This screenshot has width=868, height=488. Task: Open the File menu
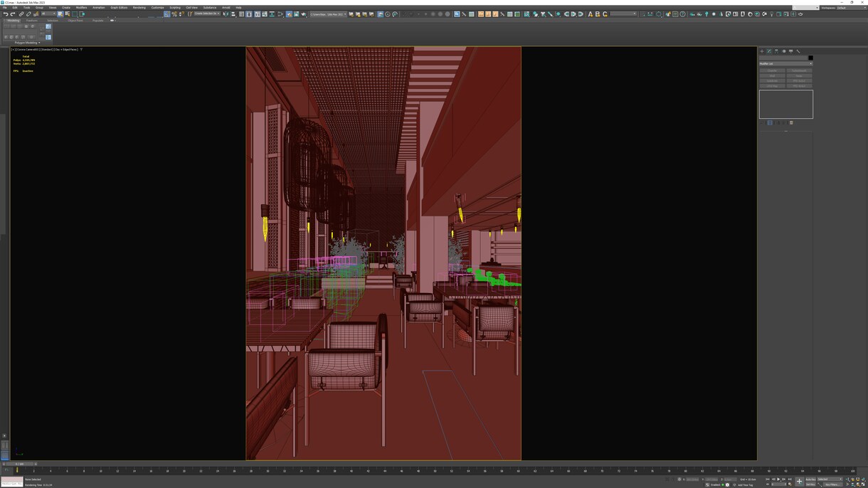pos(4,8)
